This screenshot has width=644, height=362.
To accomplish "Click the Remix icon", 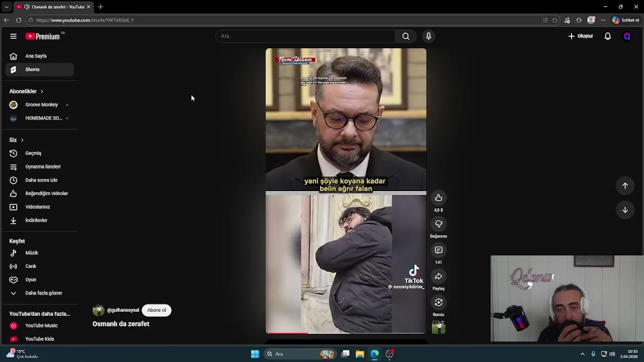I will coord(439,302).
